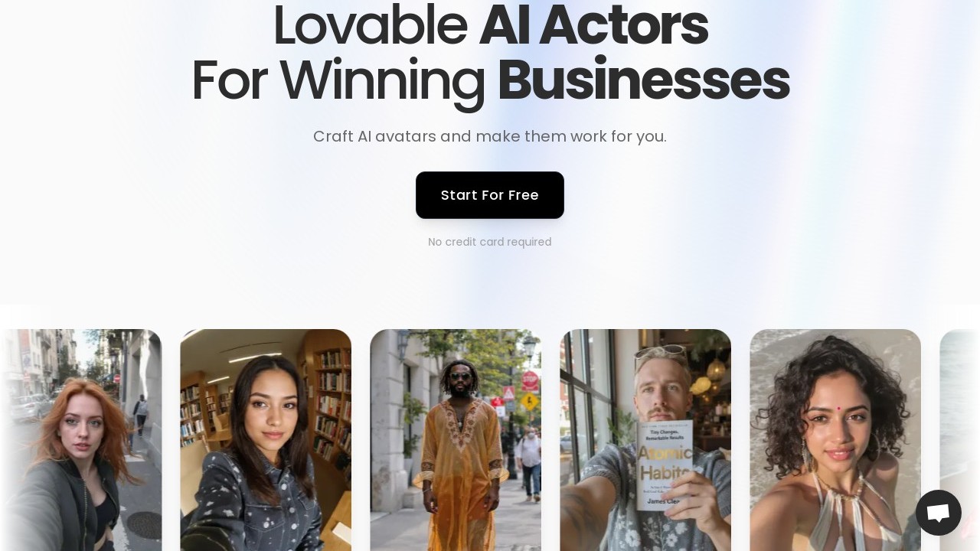Click the bold word Businesses in headline

coord(643,80)
